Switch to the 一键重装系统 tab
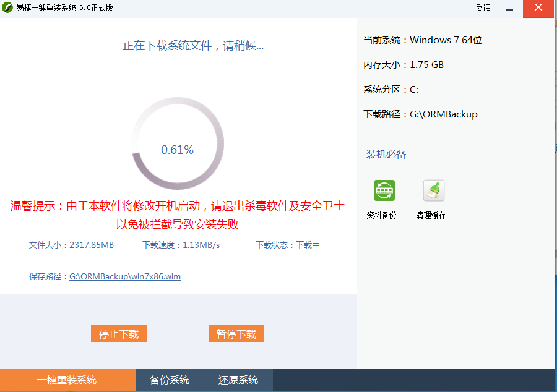Viewport: 557px width, 392px height. (x=67, y=380)
